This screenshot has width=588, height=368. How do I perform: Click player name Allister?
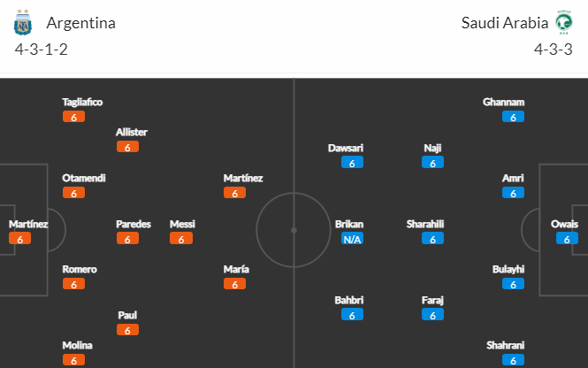[x=132, y=132]
